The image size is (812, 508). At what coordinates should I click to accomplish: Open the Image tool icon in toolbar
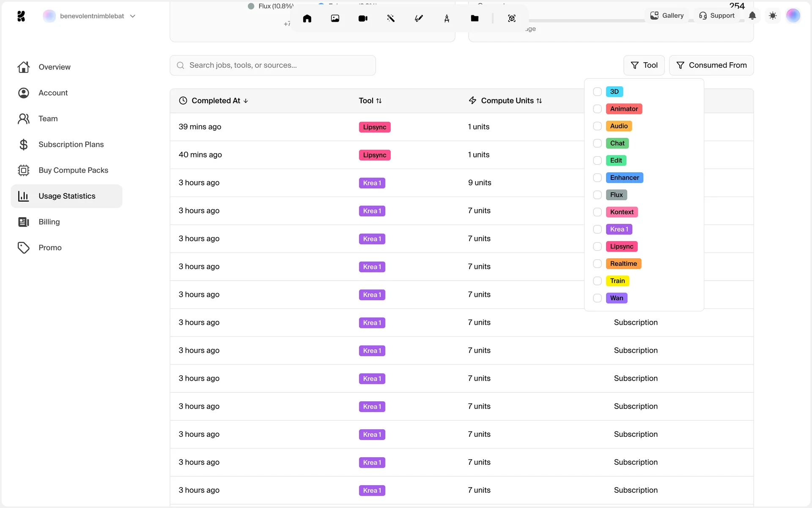335,18
